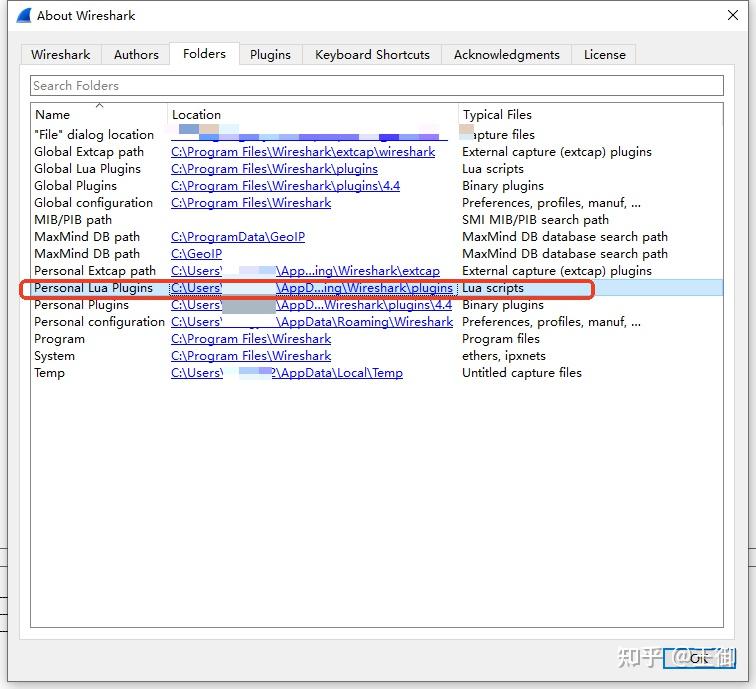This screenshot has height=689, width=756.
Task: Click the "Program files" typical files text
Action: point(500,339)
